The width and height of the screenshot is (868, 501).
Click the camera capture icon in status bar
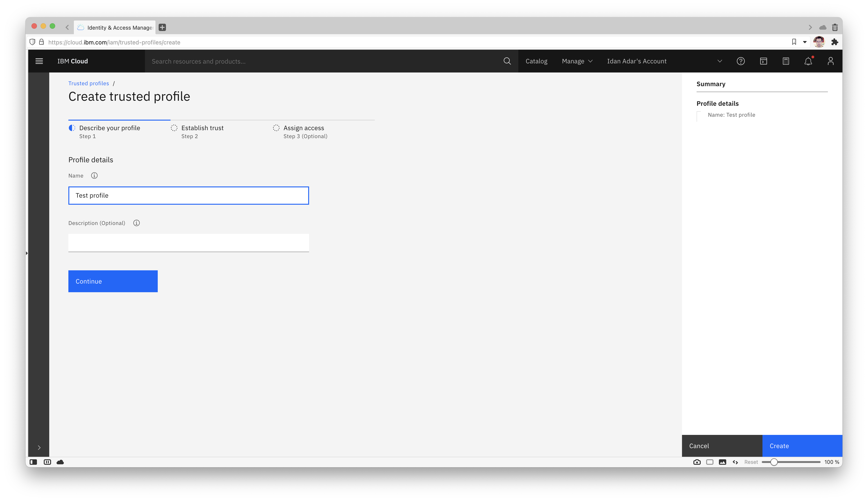[x=697, y=462]
